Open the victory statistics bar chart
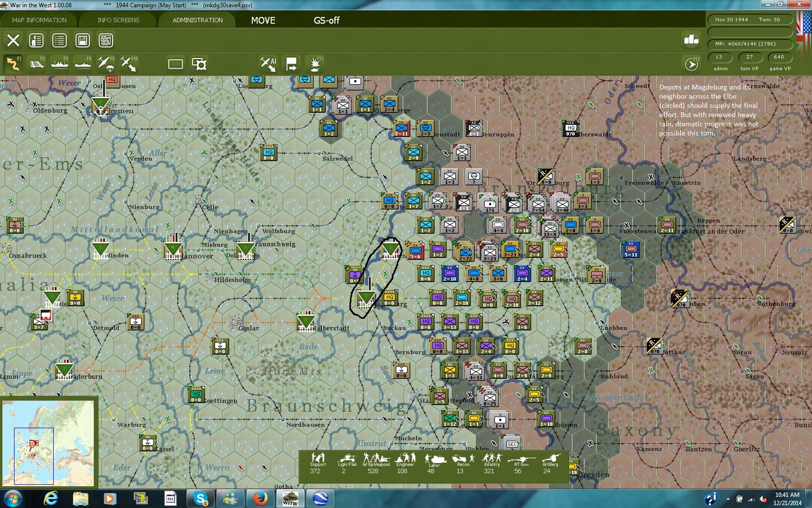This screenshot has width=812, height=508. pos(690,38)
